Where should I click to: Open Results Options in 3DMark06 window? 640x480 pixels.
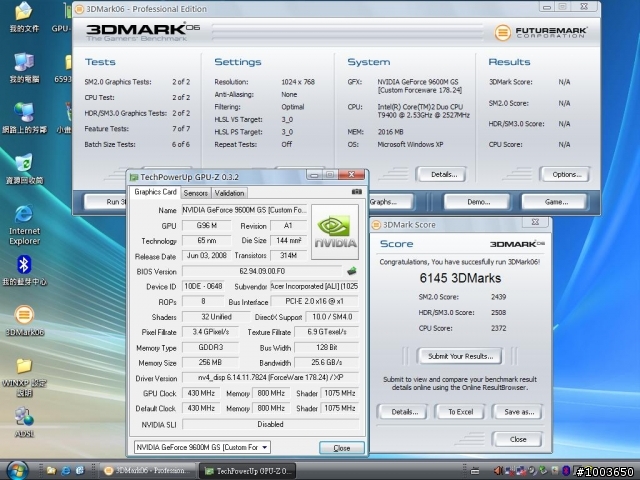click(567, 175)
